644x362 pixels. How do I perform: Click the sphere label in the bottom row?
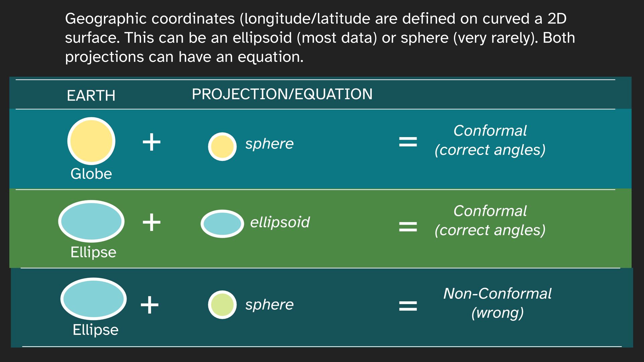click(x=269, y=305)
